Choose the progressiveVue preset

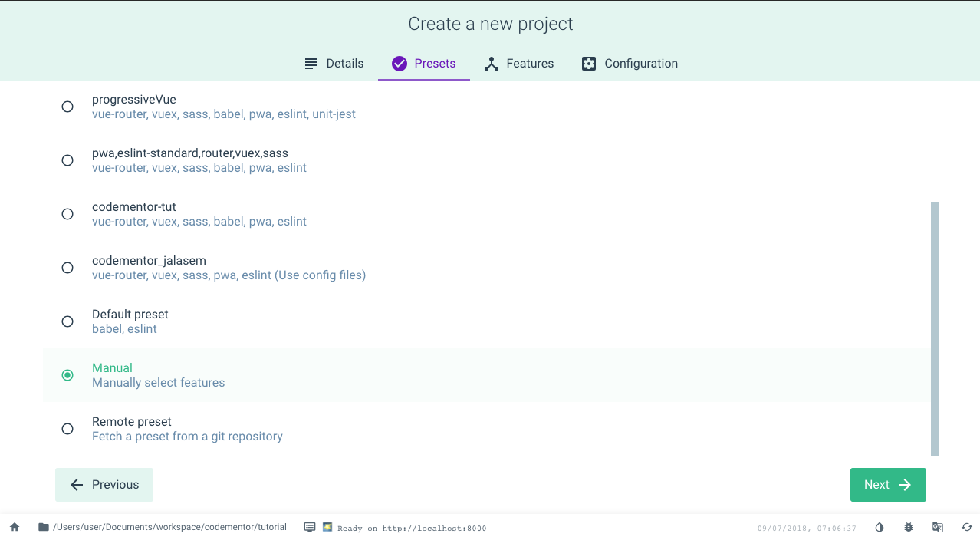coord(67,107)
